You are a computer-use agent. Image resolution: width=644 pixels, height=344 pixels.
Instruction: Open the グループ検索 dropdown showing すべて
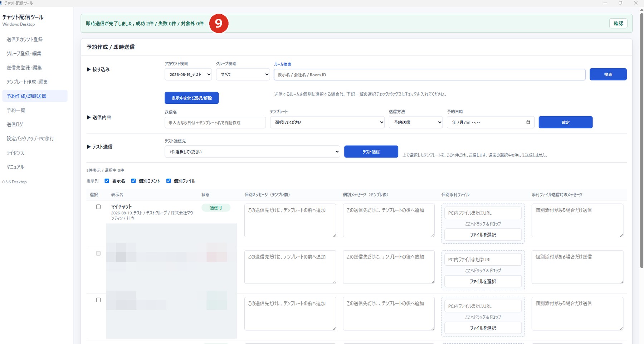click(243, 74)
